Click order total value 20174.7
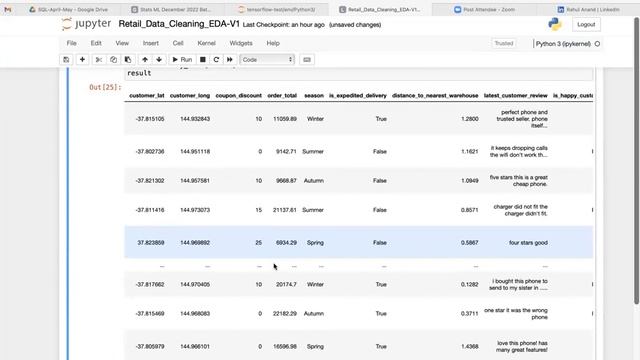 click(286, 284)
